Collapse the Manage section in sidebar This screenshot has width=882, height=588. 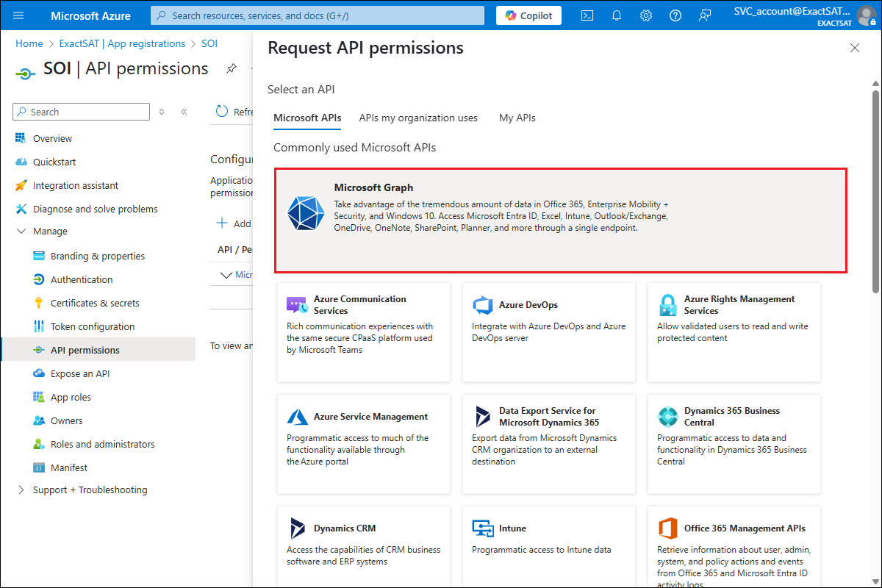(21, 232)
